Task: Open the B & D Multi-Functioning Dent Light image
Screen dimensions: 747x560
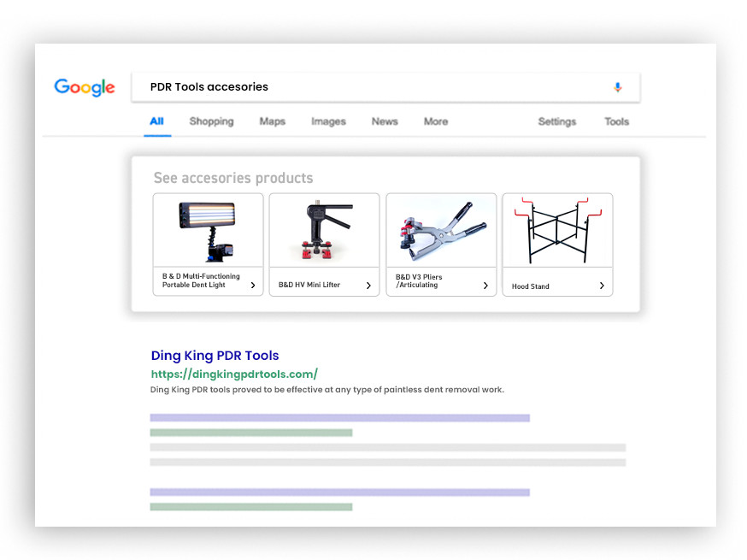Action: (x=208, y=231)
